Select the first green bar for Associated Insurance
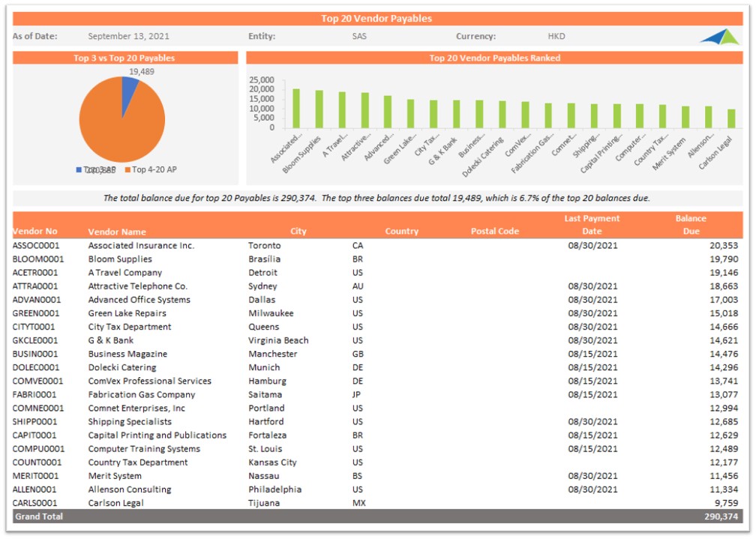Viewport: 756px width, 539px height. (296, 109)
